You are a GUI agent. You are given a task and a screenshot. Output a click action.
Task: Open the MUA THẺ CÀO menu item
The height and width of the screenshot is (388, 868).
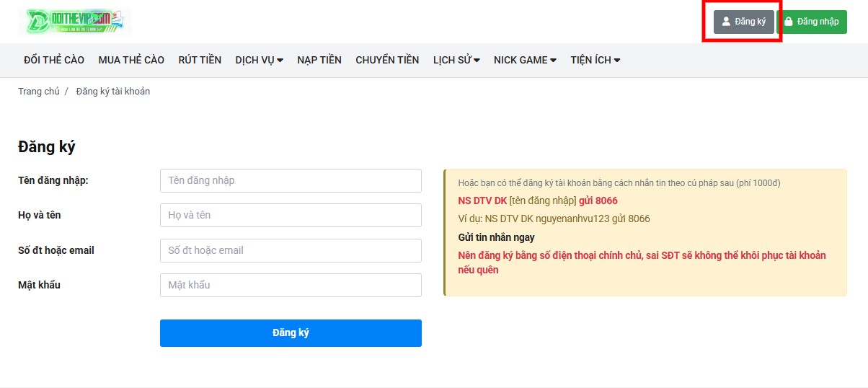click(131, 60)
